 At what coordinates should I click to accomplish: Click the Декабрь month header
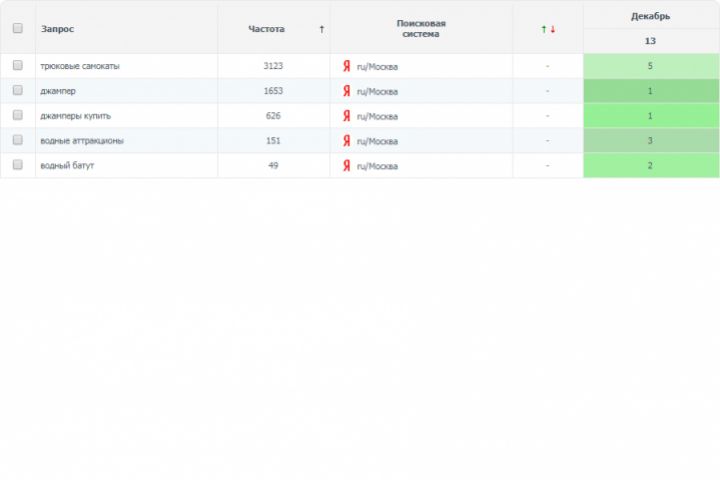(x=650, y=16)
